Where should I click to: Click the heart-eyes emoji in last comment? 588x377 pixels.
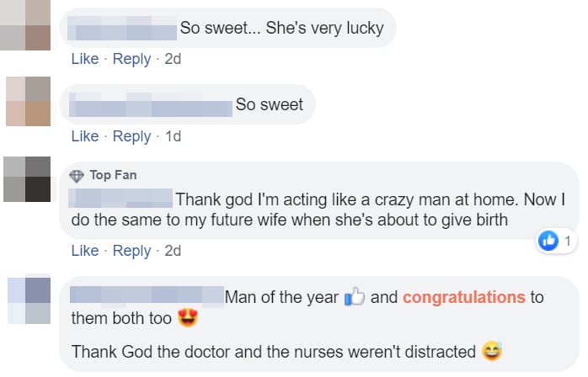click(x=186, y=319)
